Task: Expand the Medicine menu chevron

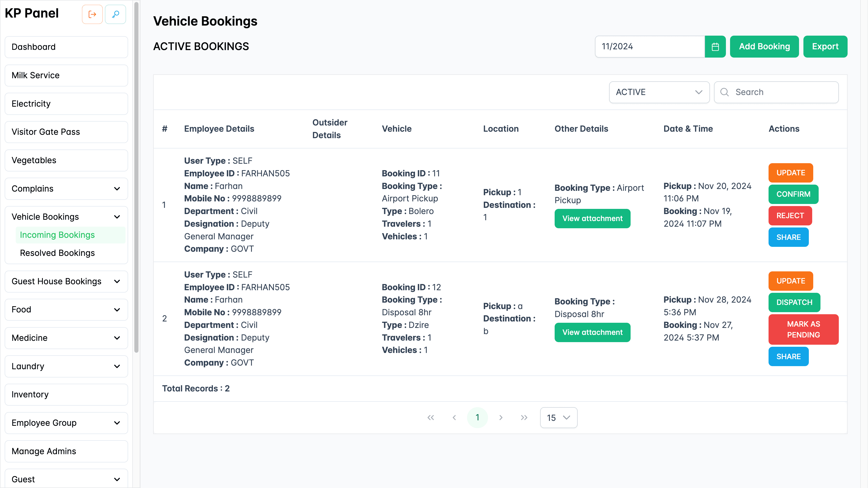Action: [117, 338]
